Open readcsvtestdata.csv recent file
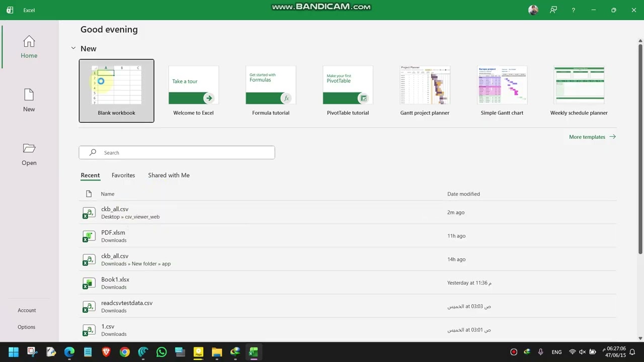644x362 pixels. tap(348, 306)
